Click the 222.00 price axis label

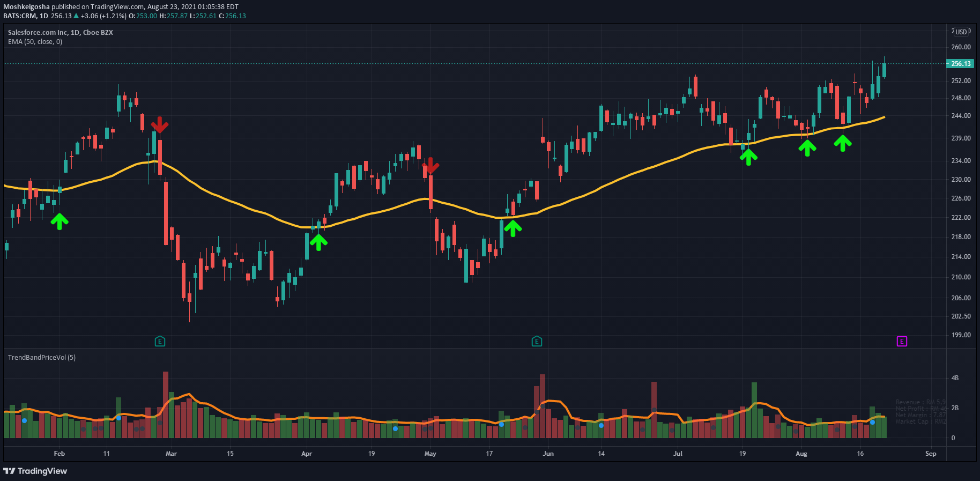(x=961, y=218)
